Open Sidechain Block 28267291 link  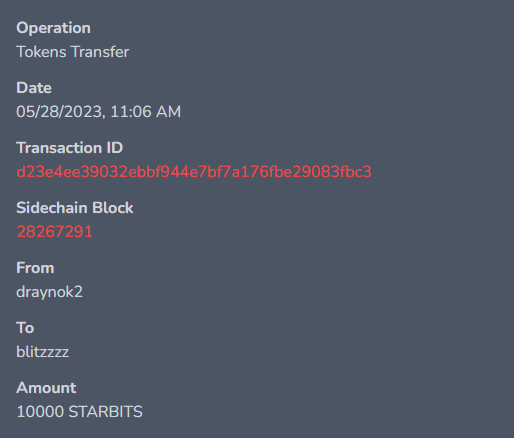(x=54, y=232)
